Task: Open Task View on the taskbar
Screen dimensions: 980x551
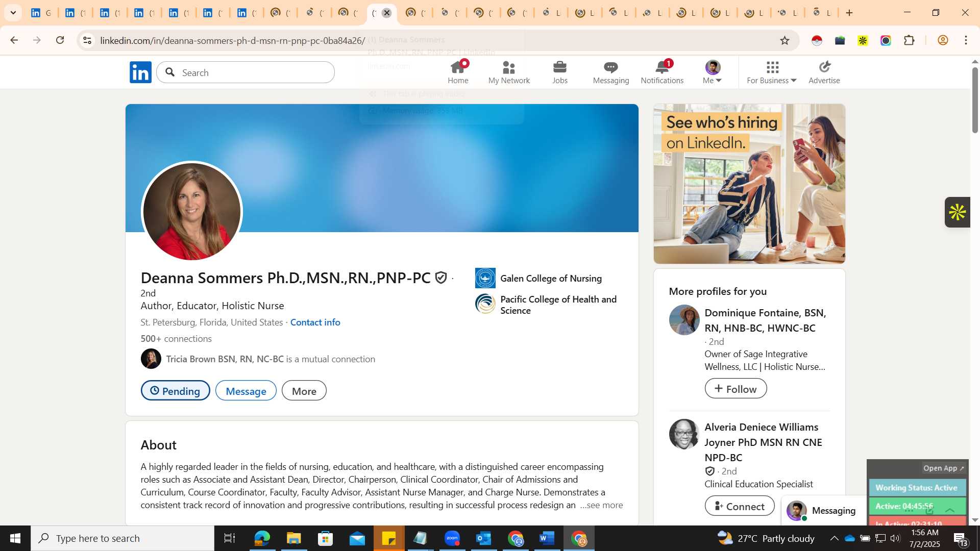Action: click(230, 538)
